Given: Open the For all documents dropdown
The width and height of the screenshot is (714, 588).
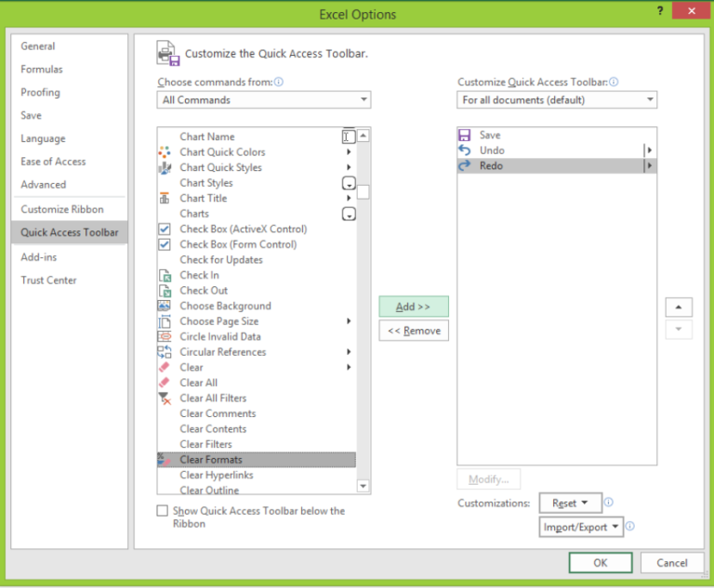Looking at the screenshot, I should 557,100.
